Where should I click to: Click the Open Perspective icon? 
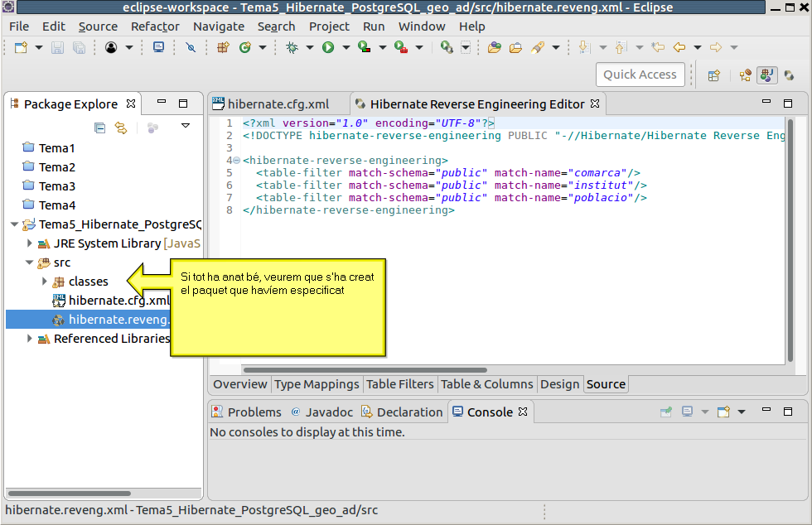tap(714, 75)
